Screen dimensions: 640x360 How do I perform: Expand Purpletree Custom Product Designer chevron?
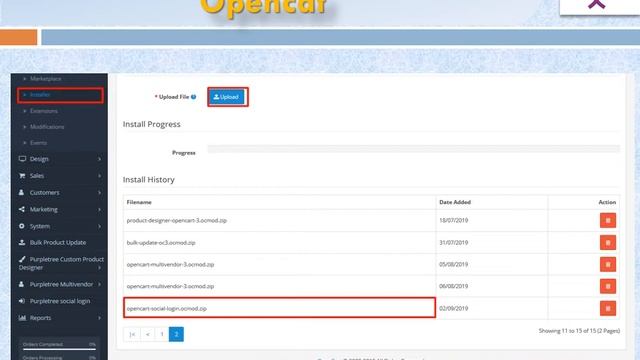[99, 268]
